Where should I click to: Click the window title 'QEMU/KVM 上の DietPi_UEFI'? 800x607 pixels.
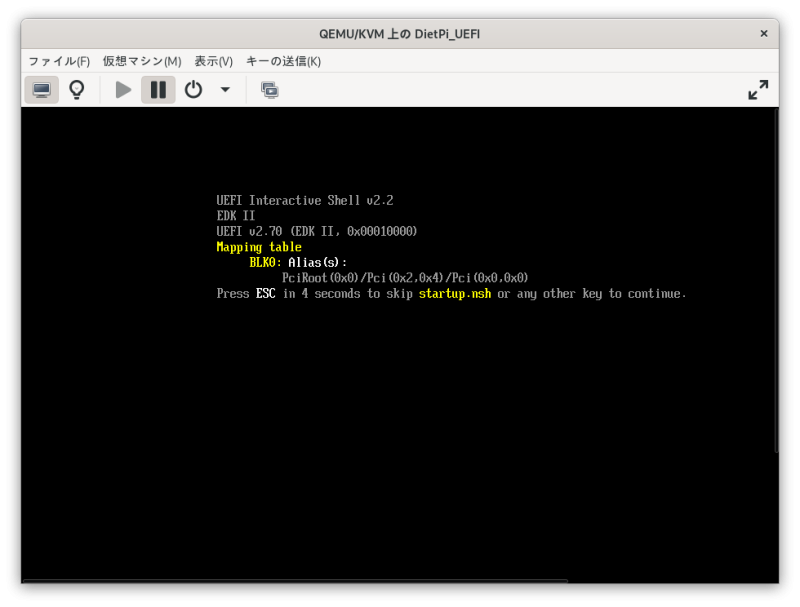point(399,34)
